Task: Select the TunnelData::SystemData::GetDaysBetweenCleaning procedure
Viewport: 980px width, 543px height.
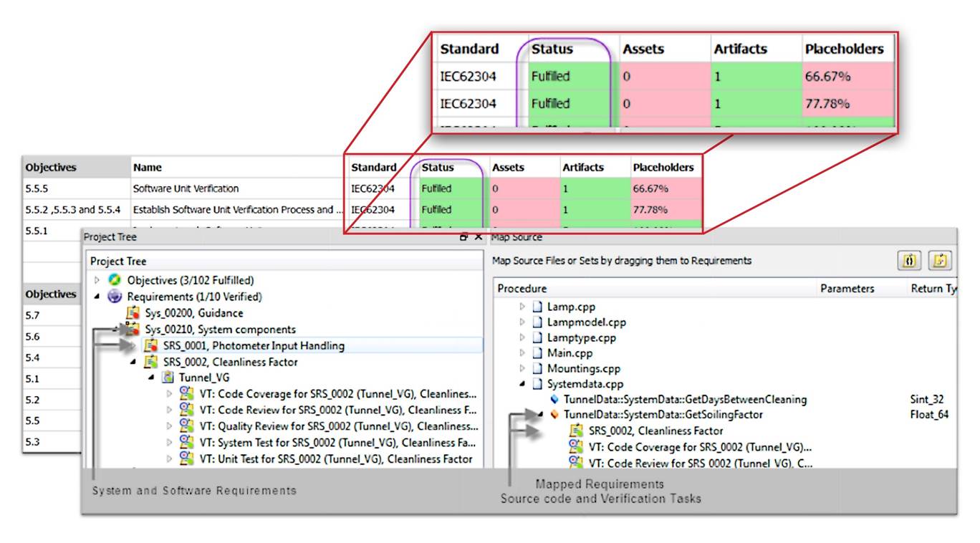Action: (685, 400)
